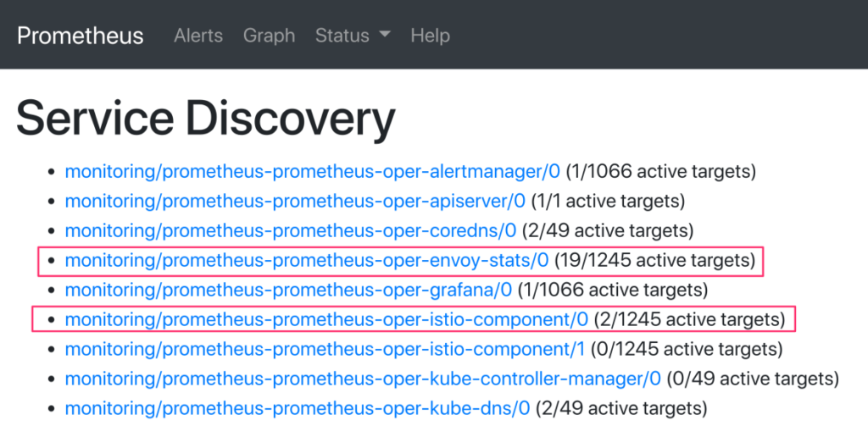
Task: Jump to the oper-kube-dns/0 link
Action: pos(298,407)
